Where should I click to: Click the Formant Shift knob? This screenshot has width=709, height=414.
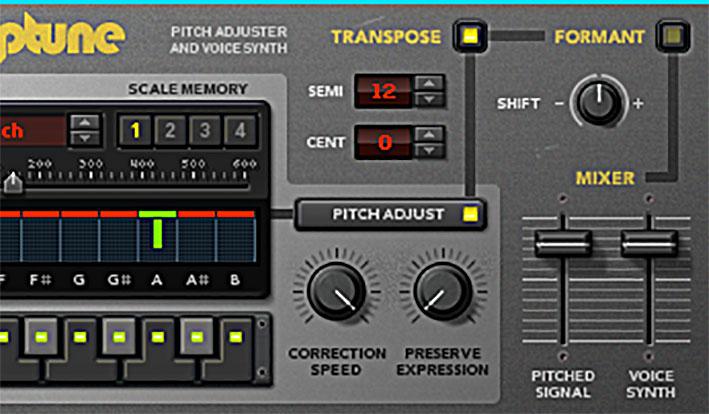pos(599,102)
